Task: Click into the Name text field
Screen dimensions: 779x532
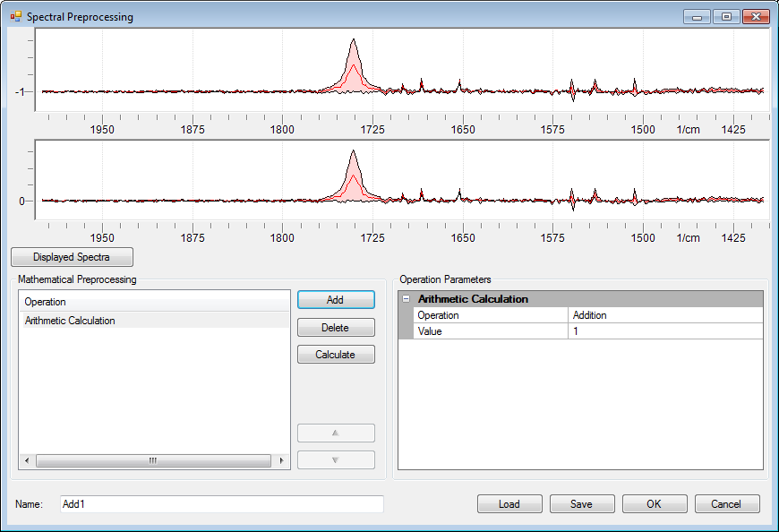Action: [x=221, y=504]
